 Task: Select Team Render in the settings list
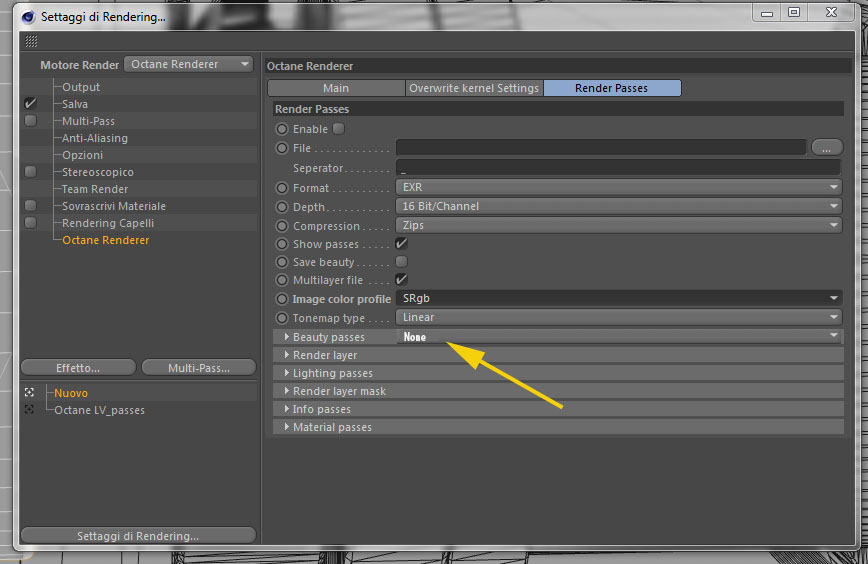(x=95, y=189)
